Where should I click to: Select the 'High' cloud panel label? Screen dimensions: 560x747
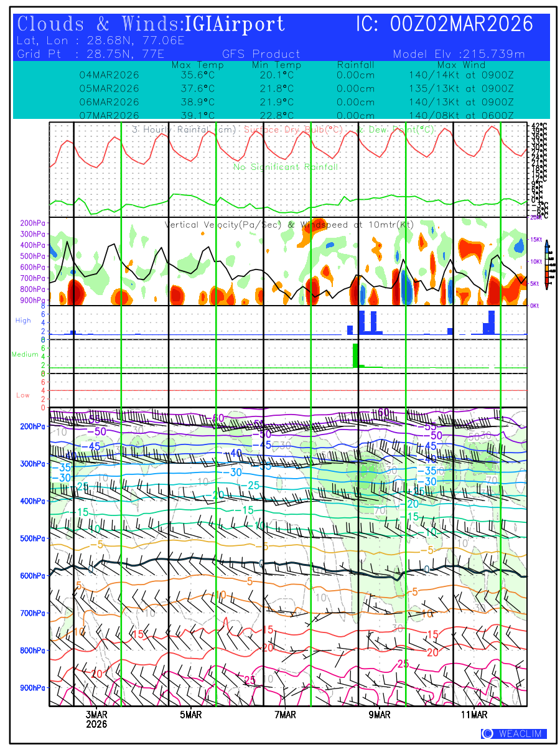[23, 321]
